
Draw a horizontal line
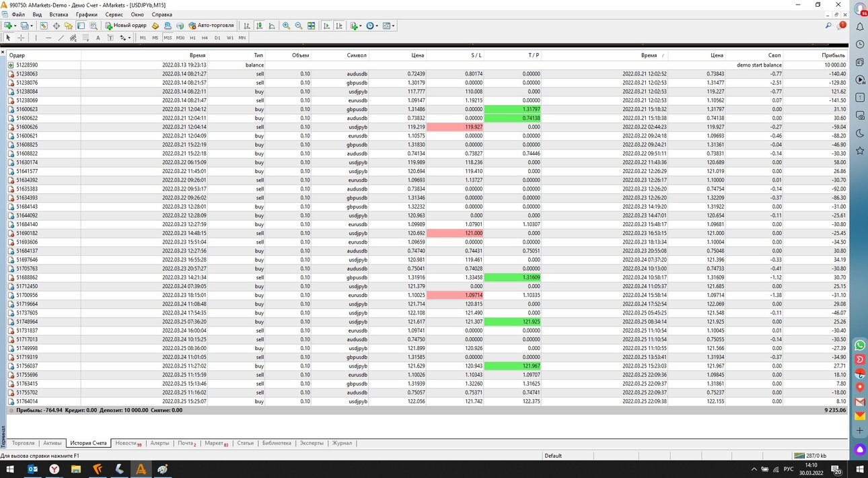(48, 38)
